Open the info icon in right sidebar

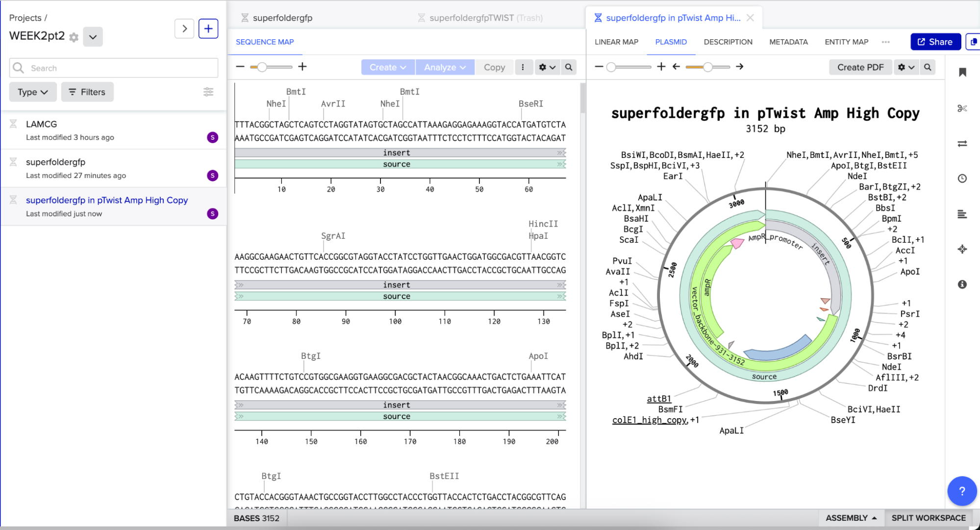coord(962,284)
